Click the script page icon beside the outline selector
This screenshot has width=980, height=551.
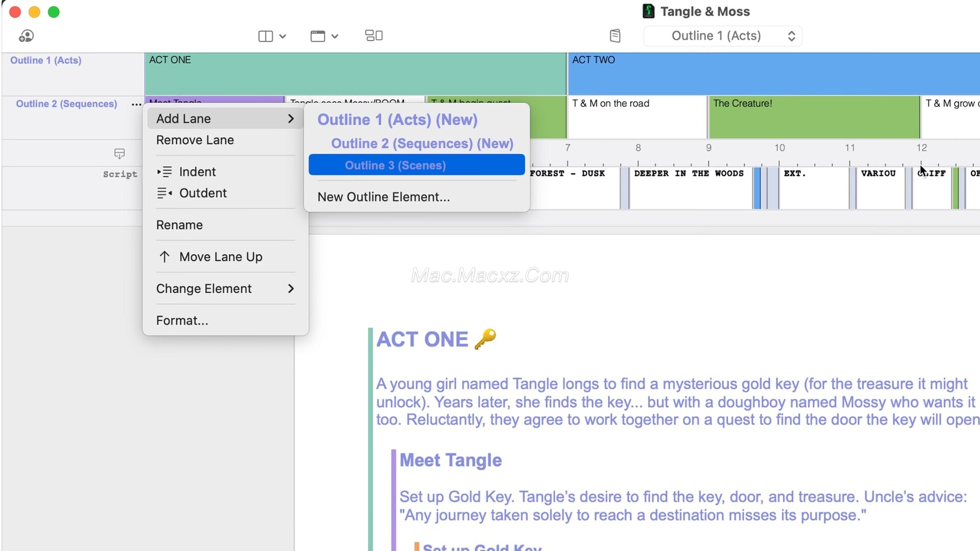pyautogui.click(x=615, y=36)
